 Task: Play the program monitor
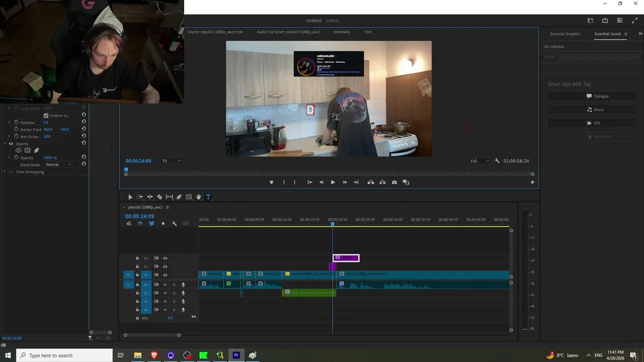tap(333, 183)
